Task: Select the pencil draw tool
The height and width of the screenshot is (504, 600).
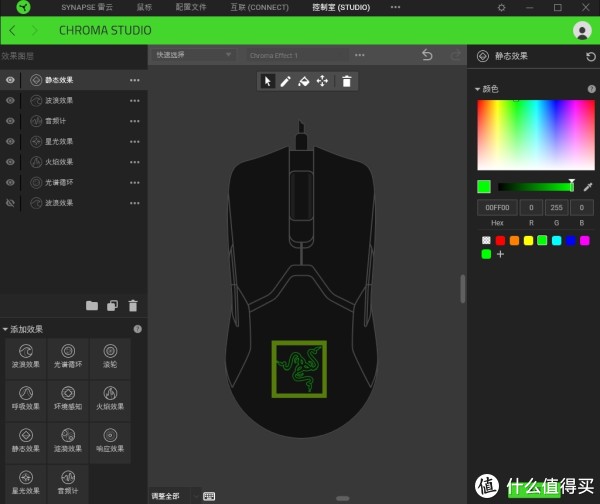Action: pos(285,81)
